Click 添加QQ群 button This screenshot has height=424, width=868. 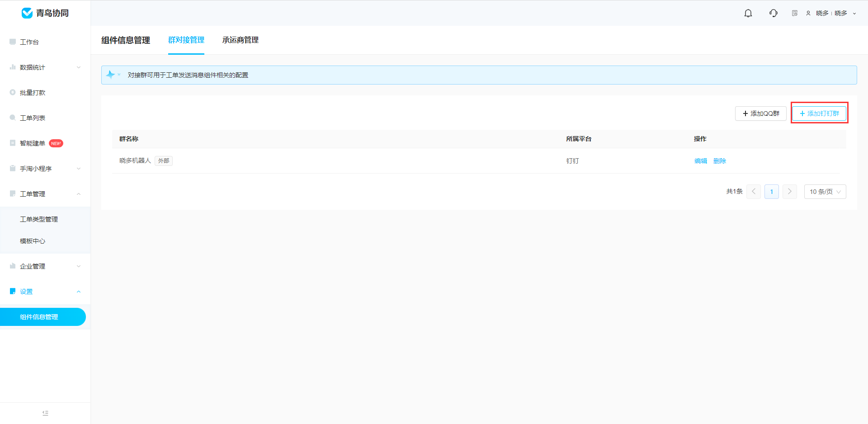[x=761, y=113]
